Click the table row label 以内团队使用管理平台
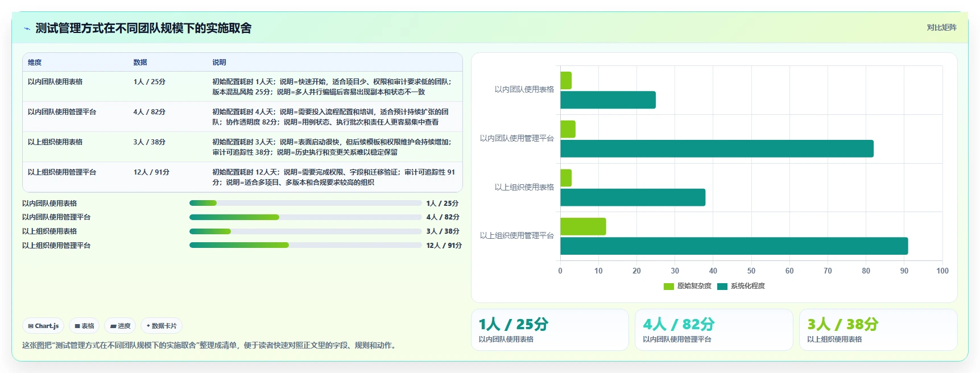This screenshot has height=373, width=980. pos(62,112)
